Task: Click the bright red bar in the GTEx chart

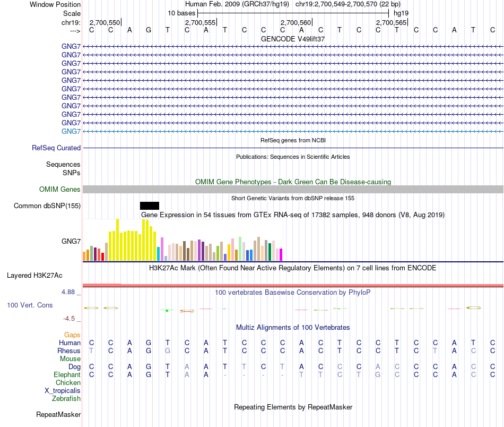Action: click(102, 257)
